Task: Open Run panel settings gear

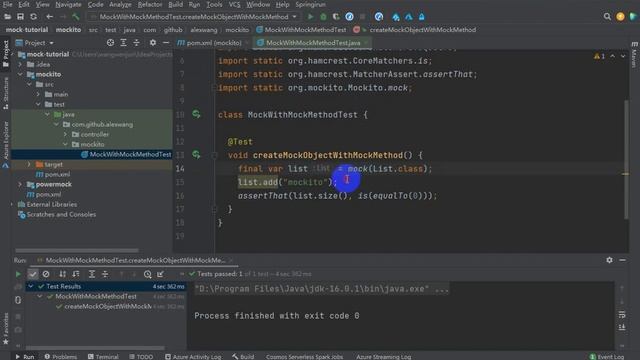Action: (x=609, y=260)
